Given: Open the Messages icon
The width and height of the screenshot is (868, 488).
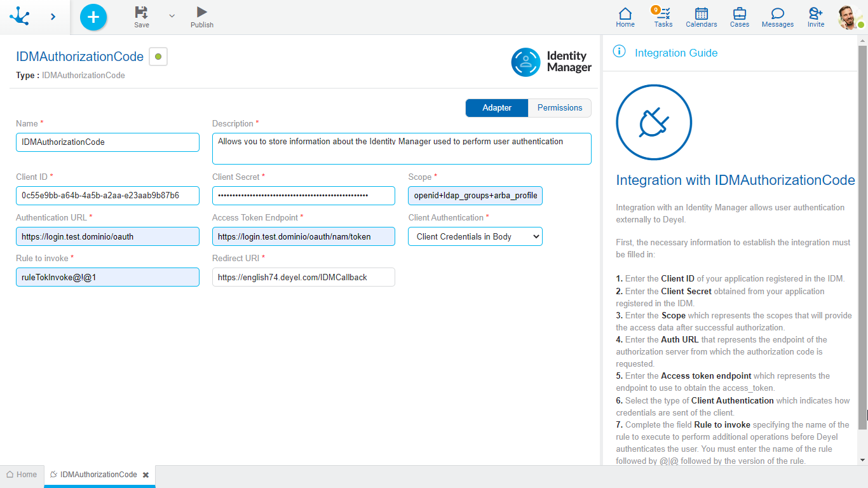Looking at the screenshot, I should [x=778, y=17].
